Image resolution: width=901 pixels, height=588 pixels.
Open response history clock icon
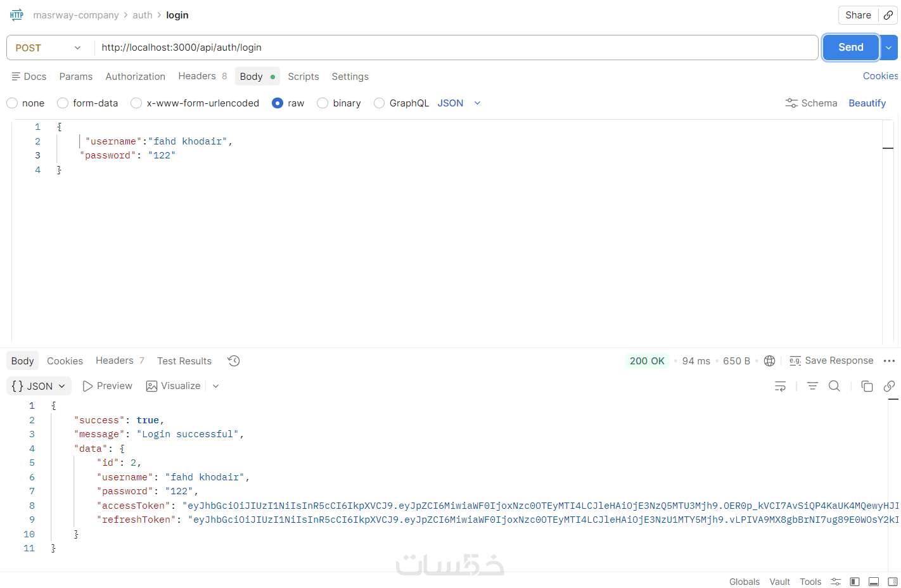coord(234,361)
